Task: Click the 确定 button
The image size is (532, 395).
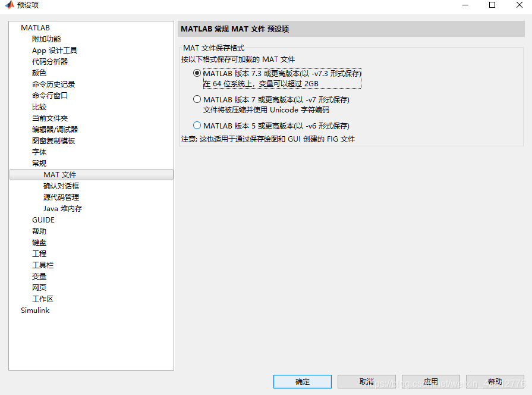Action: click(x=303, y=381)
